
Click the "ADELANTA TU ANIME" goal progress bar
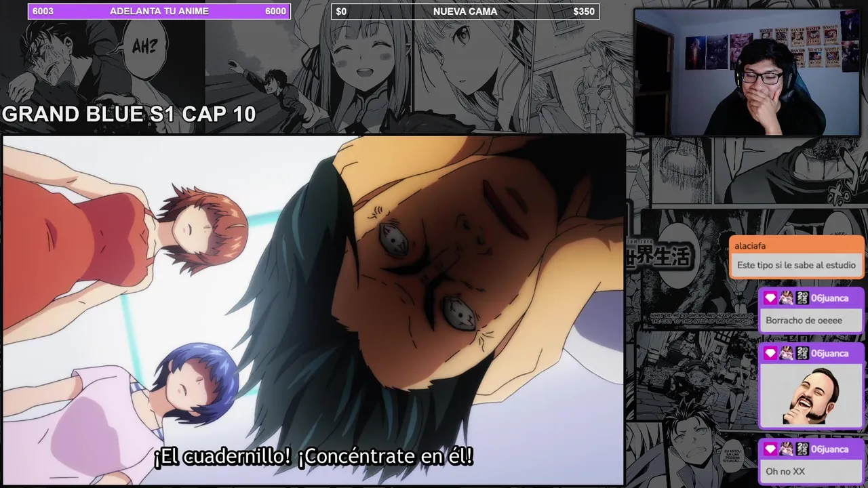point(159,12)
